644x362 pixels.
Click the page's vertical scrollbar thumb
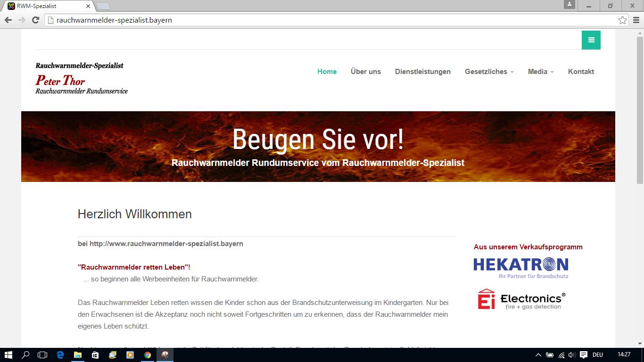[x=640, y=108]
